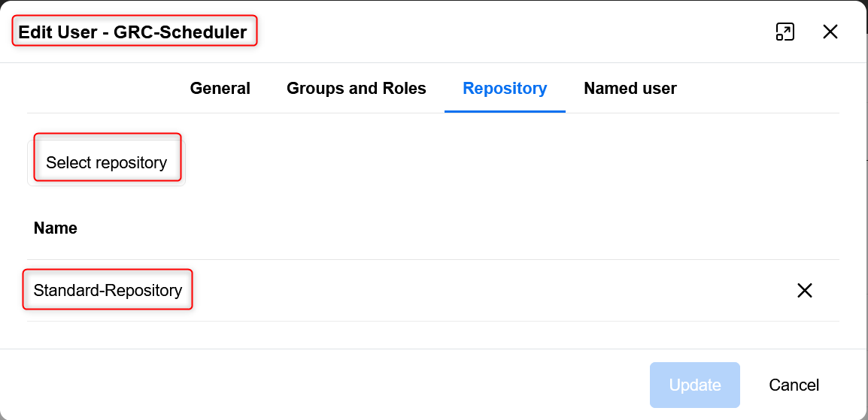Open the Groups and Roles tab
Screen dimensions: 868x420
click(x=356, y=89)
